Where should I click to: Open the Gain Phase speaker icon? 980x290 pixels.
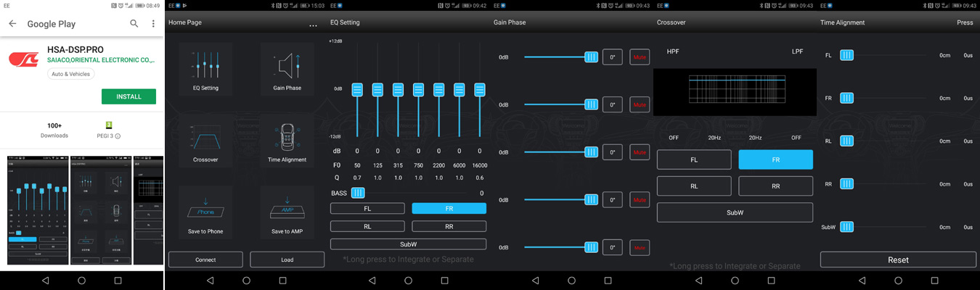287,65
